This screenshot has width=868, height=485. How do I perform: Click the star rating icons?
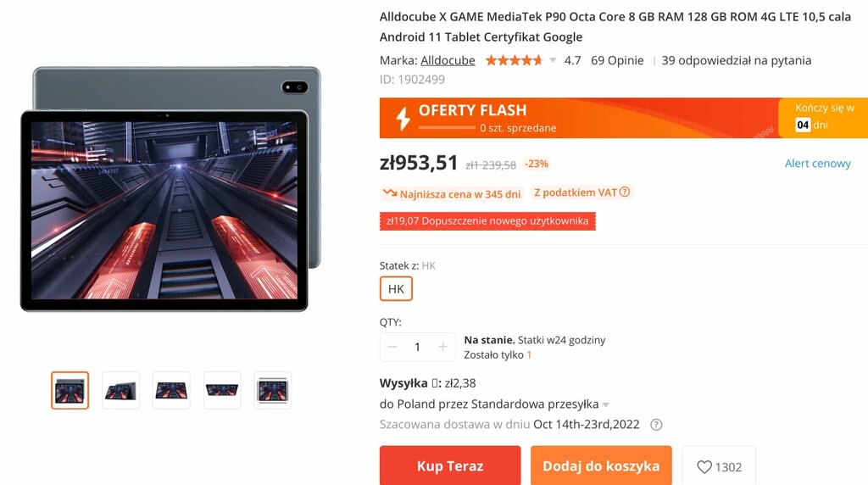click(x=514, y=60)
